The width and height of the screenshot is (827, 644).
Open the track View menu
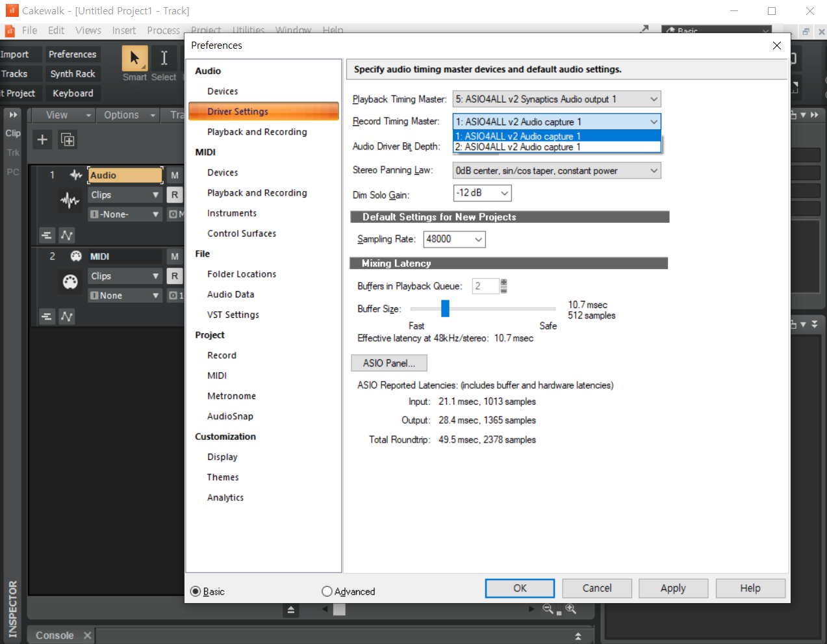(62, 115)
